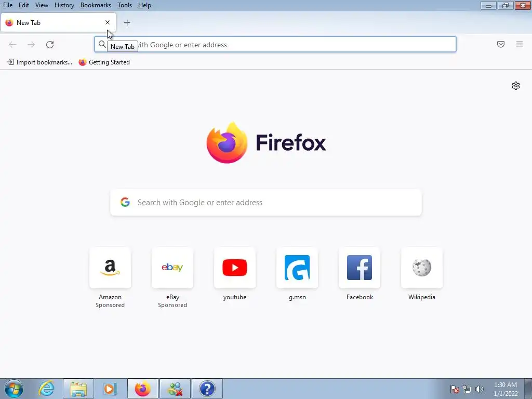Click the Show desktop strip
This screenshot has height=399, width=532.
click(528, 389)
